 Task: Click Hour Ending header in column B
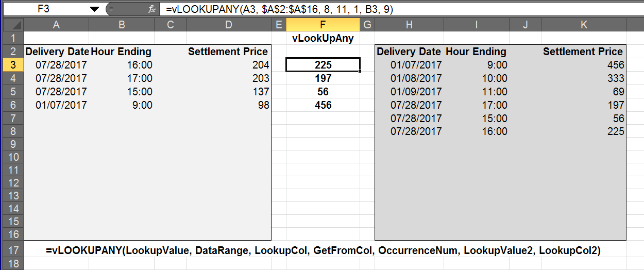pyautogui.click(x=121, y=52)
